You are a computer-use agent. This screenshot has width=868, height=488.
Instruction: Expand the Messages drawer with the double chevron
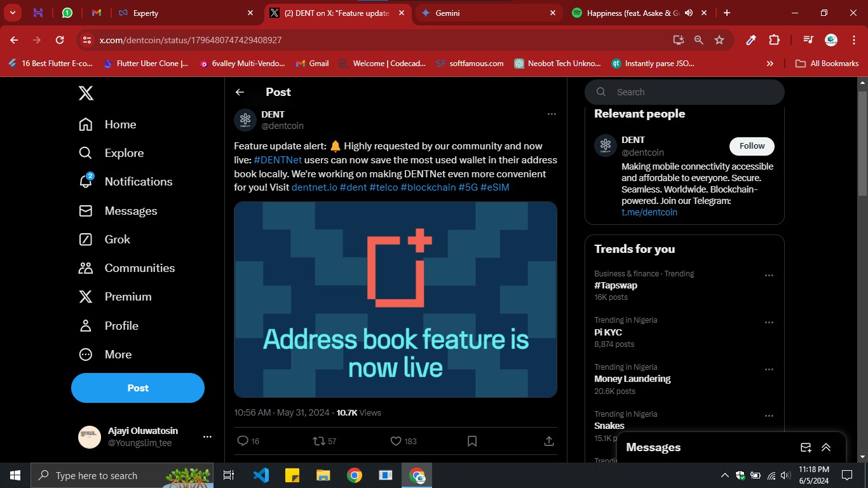click(826, 447)
